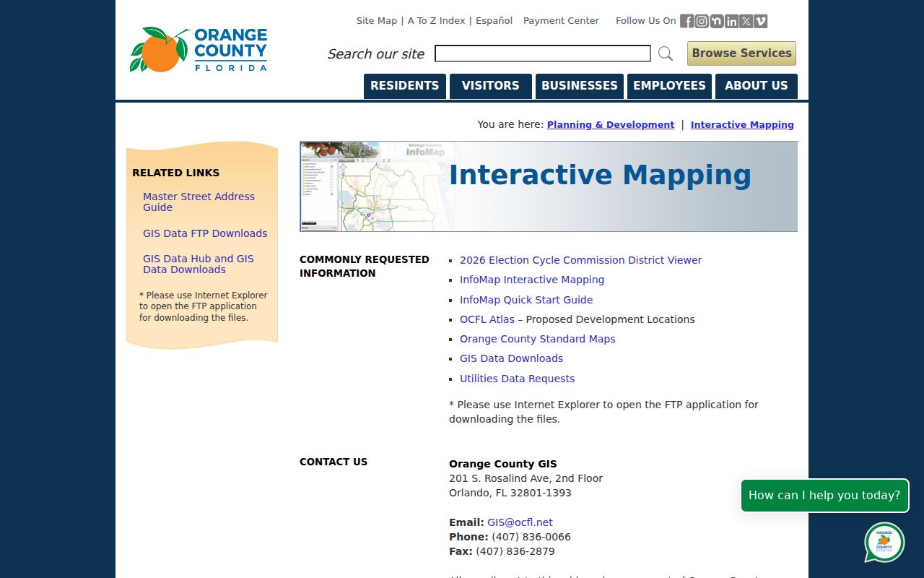
Task: Click the 'How can I help you today?' button
Action: point(824,496)
